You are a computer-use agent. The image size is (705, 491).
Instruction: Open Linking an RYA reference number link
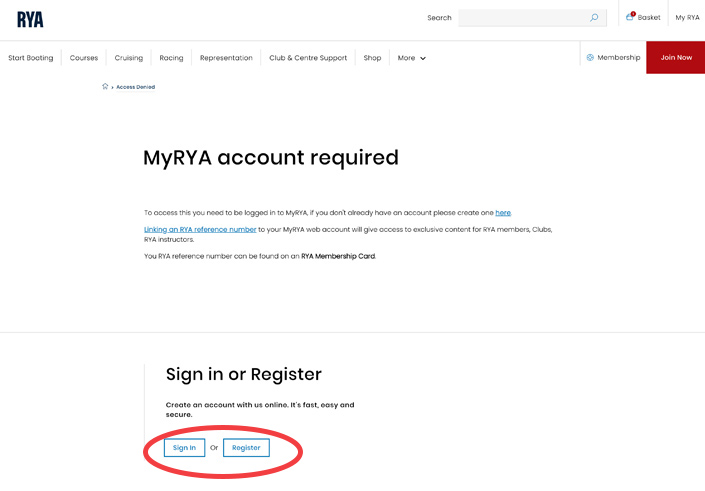[x=200, y=229]
